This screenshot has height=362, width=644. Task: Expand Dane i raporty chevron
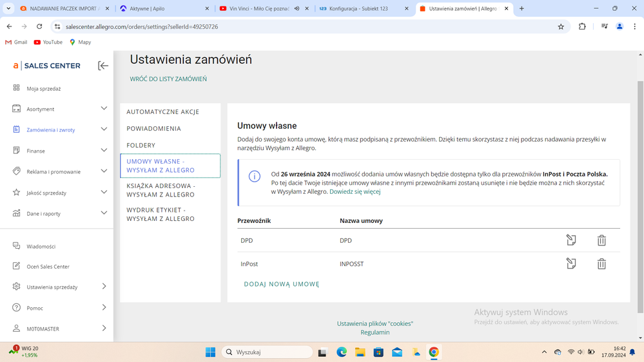pos(104,213)
